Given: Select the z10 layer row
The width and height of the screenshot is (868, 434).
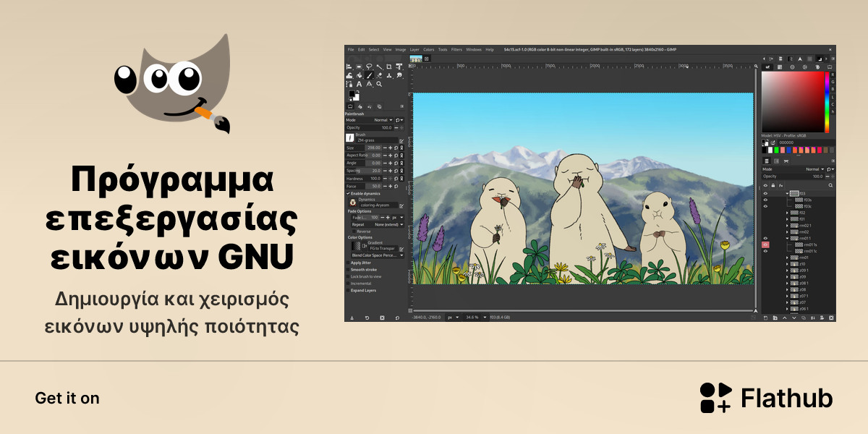Looking at the screenshot, I should (799, 264).
